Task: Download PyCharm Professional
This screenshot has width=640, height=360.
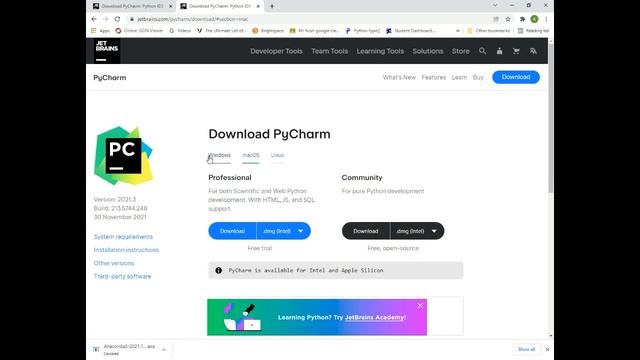Action: [x=232, y=231]
